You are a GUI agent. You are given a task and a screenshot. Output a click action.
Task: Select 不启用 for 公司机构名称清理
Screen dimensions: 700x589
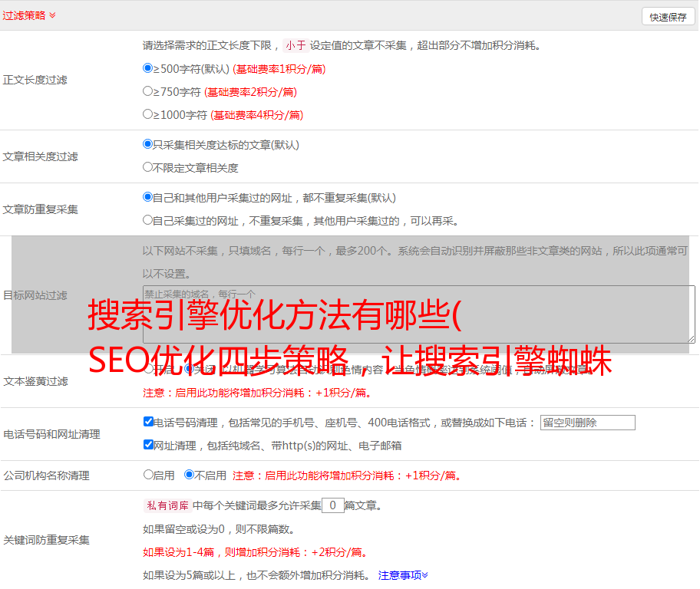tap(189, 475)
